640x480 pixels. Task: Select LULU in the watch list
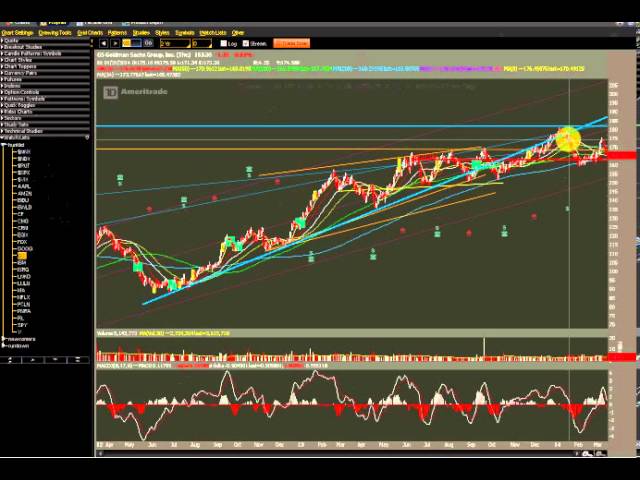point(24,283)
